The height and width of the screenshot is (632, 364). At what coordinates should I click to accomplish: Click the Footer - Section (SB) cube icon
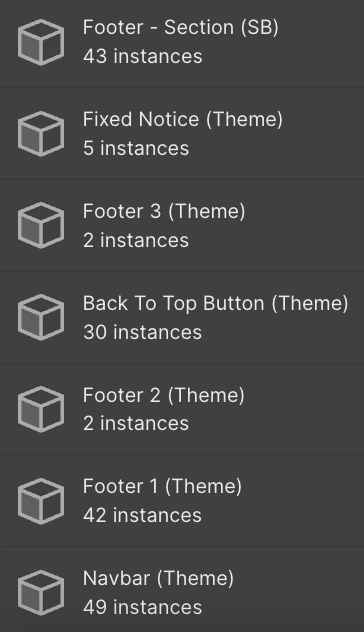41,42
